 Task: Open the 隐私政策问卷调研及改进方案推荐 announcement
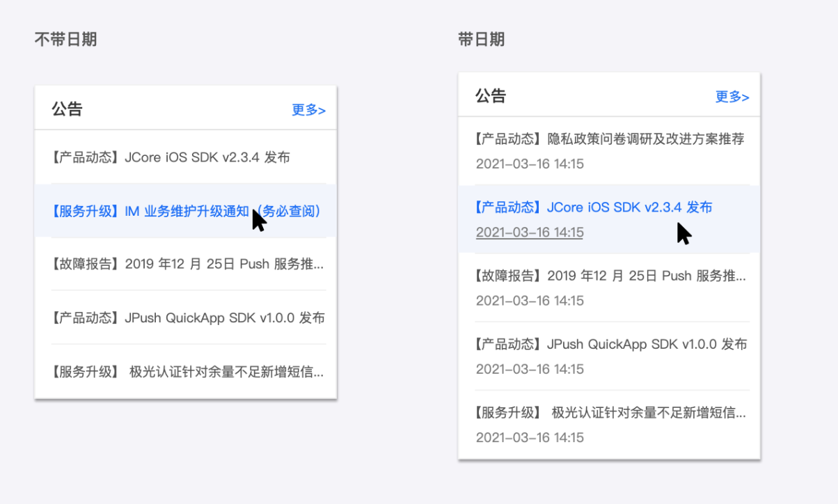pyautogui.click(x=610, y=139)
